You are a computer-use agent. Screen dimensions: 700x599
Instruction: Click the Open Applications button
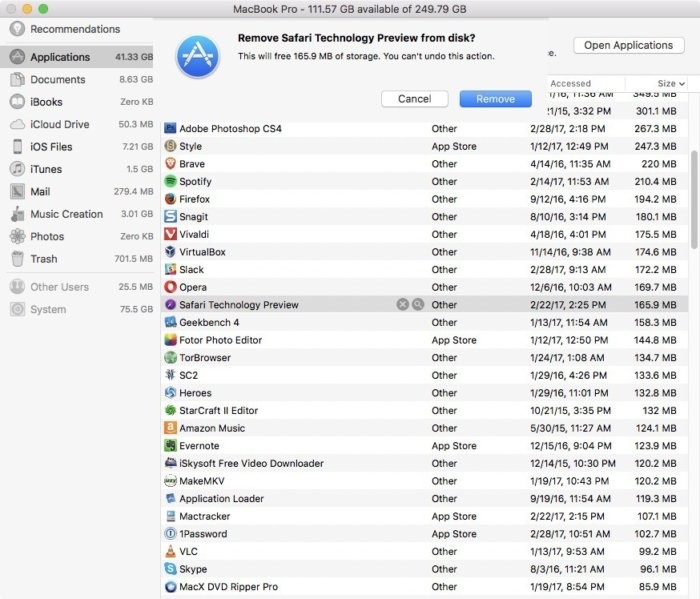(628, 45)
